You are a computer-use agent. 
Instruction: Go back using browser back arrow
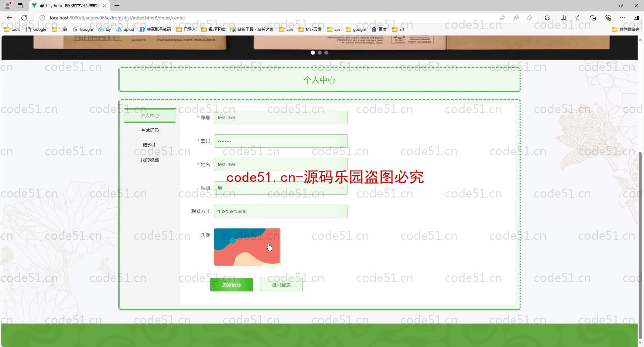[x=9, y=18]
